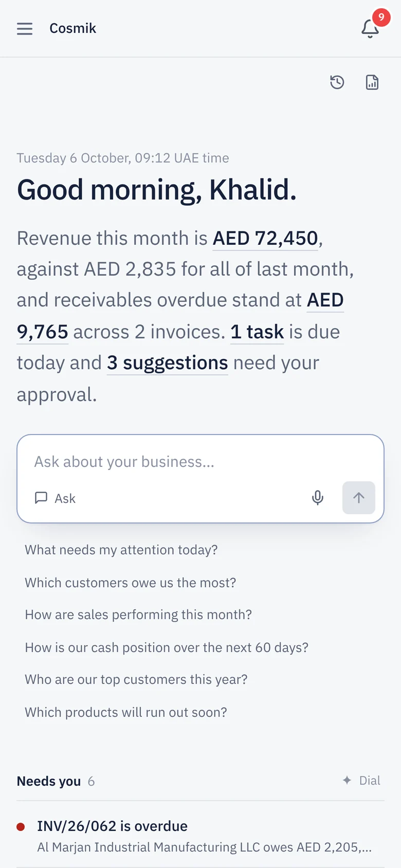Focus the Ask about your business field
Screen dimensions: 401x868
point(200,462)
